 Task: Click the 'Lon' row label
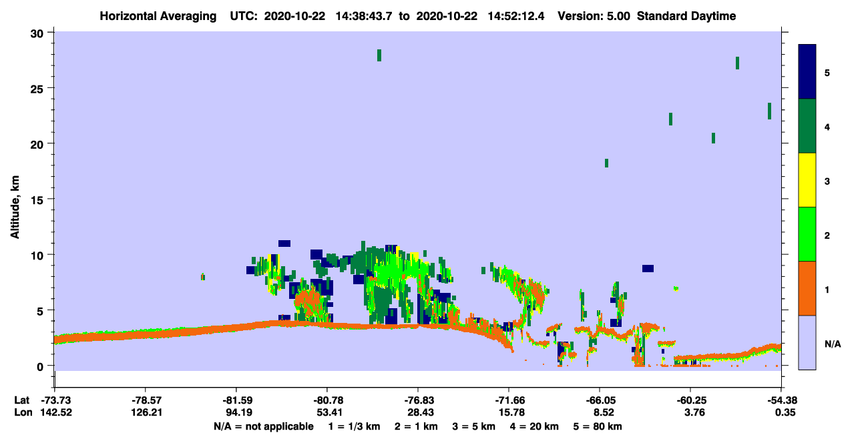pos(23,412)
